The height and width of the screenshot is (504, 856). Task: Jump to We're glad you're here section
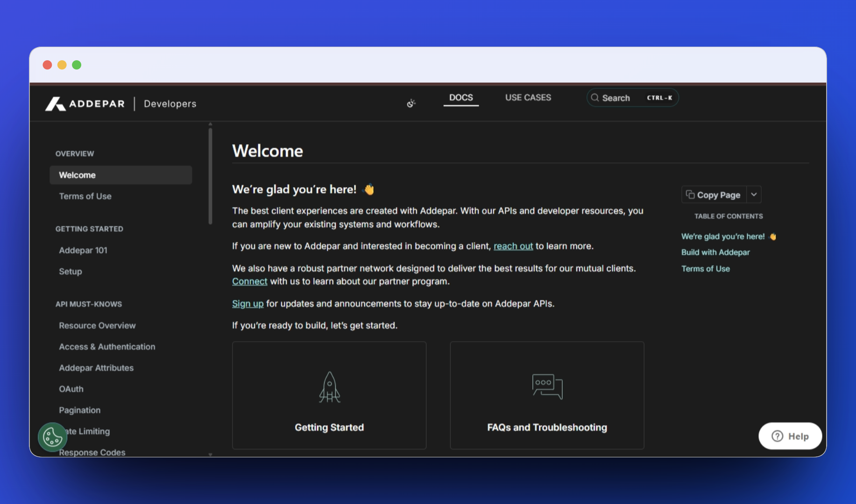[728, 237]
